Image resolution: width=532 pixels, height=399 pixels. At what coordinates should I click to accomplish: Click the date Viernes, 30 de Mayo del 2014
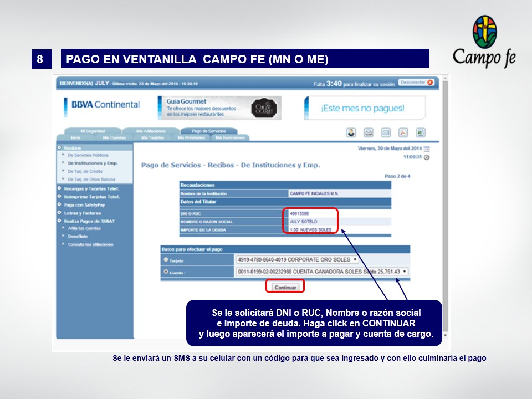click(390, 149)
